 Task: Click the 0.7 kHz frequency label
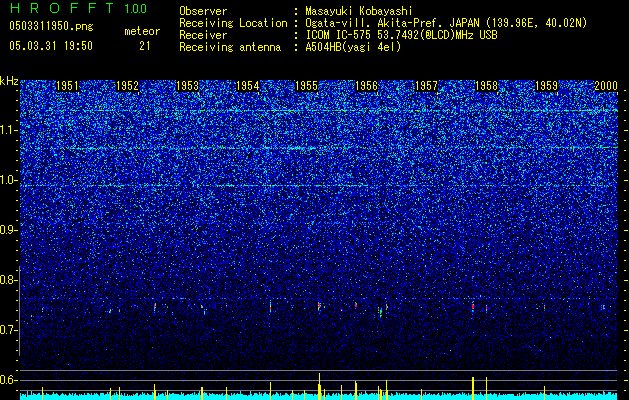coord(9,330)
